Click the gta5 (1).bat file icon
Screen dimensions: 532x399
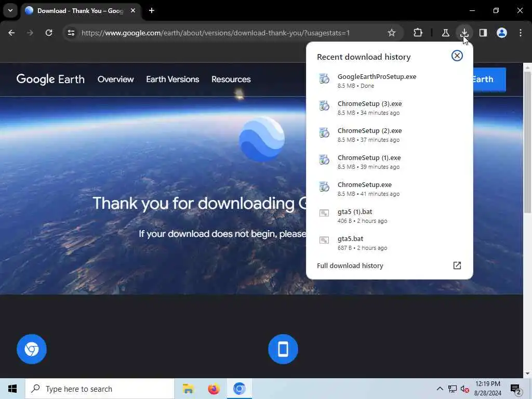point(324,213)
